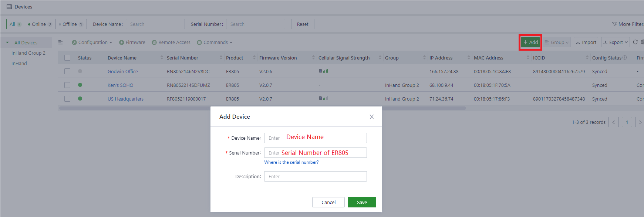Screen dimensions: 644x217
Task: Open the Export dropdown
Action: pyautogui.click(x=615, y=43)
